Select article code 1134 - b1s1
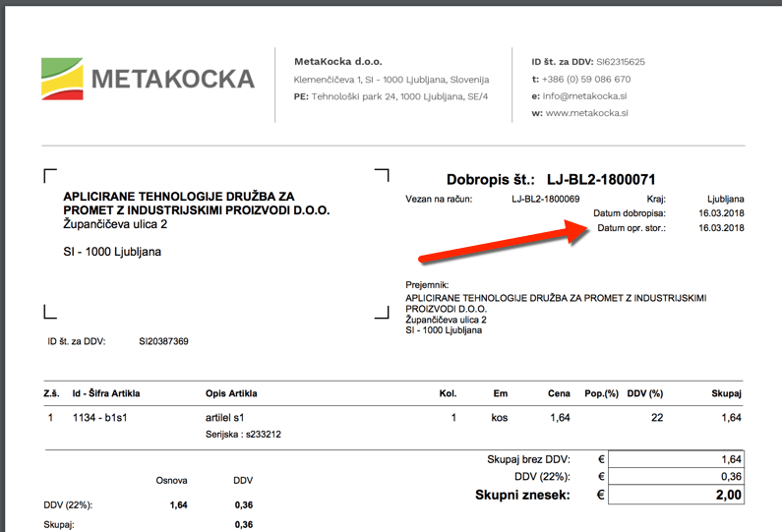The image size is (782, 532). click(x=99, y=418)
